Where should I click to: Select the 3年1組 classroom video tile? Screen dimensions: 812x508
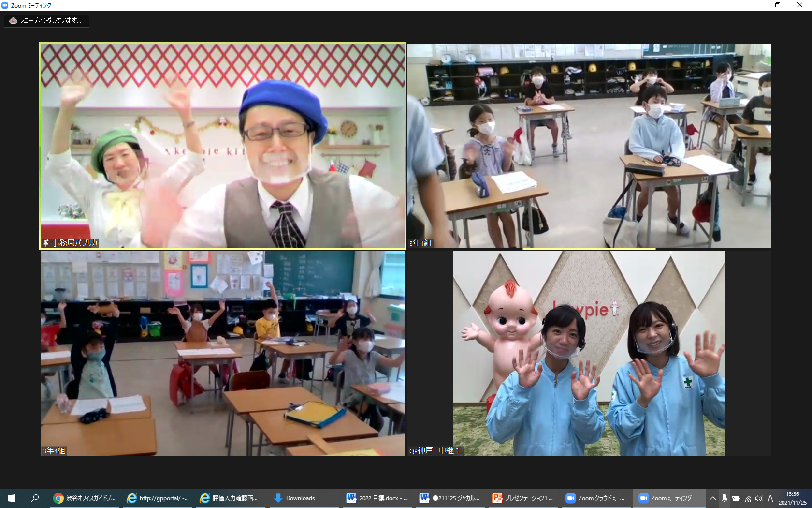click(589, 146)
